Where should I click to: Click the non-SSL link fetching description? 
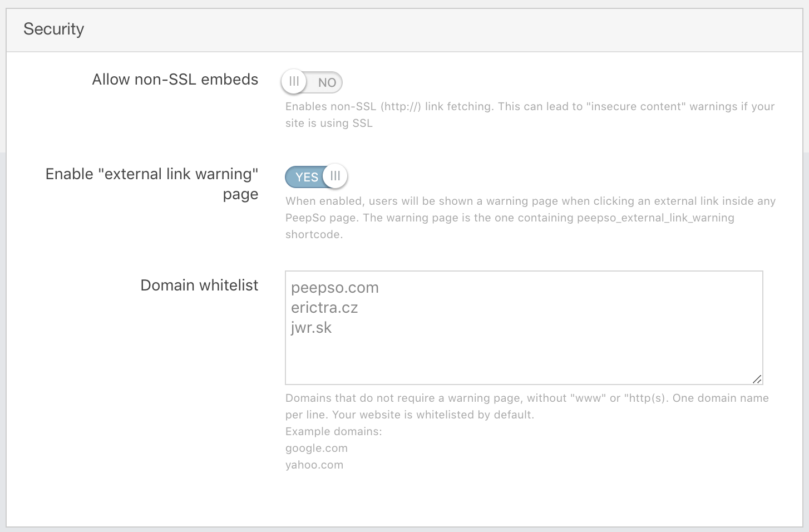530,115
